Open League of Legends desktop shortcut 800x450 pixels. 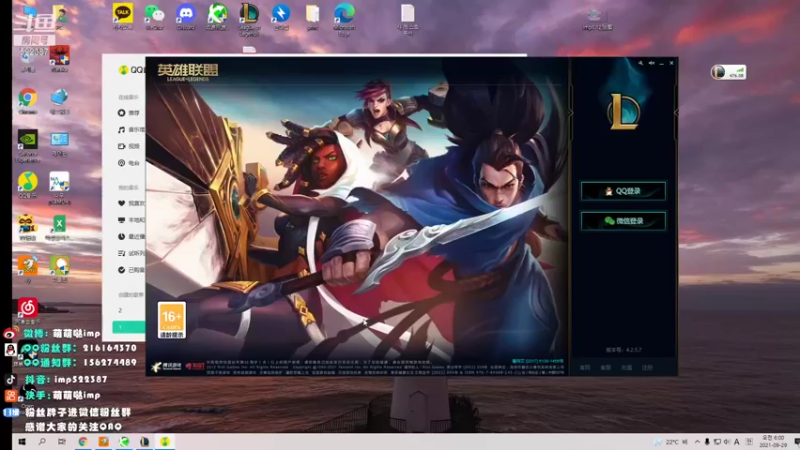click(x=249, y=19)
